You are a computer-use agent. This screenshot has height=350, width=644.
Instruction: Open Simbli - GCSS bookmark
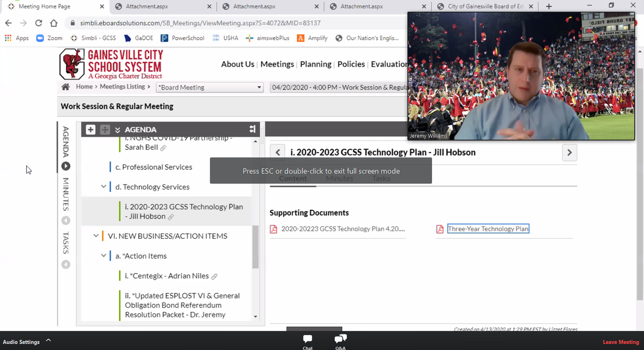point(93,38)
